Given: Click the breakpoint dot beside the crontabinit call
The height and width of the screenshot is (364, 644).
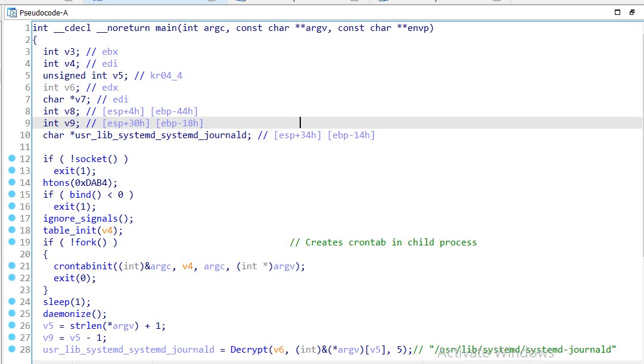Looking at the screenshot, I should click(x=12, y=266).
